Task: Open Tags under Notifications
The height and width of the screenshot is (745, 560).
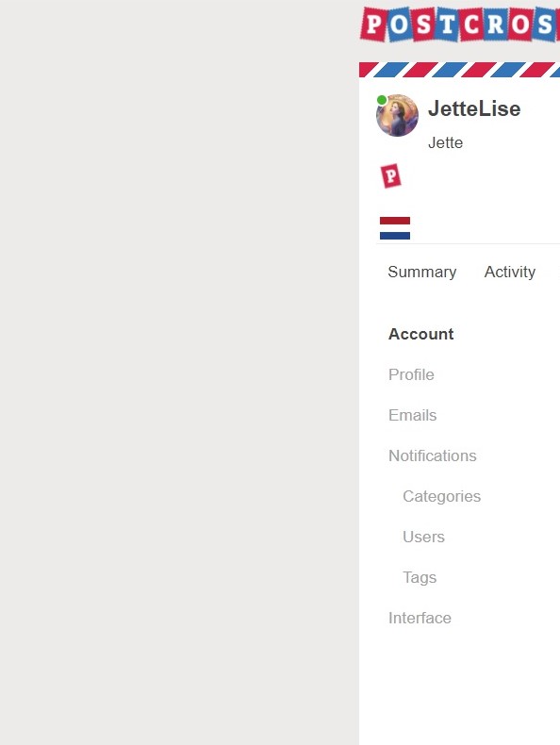Action: click(420, 577)
